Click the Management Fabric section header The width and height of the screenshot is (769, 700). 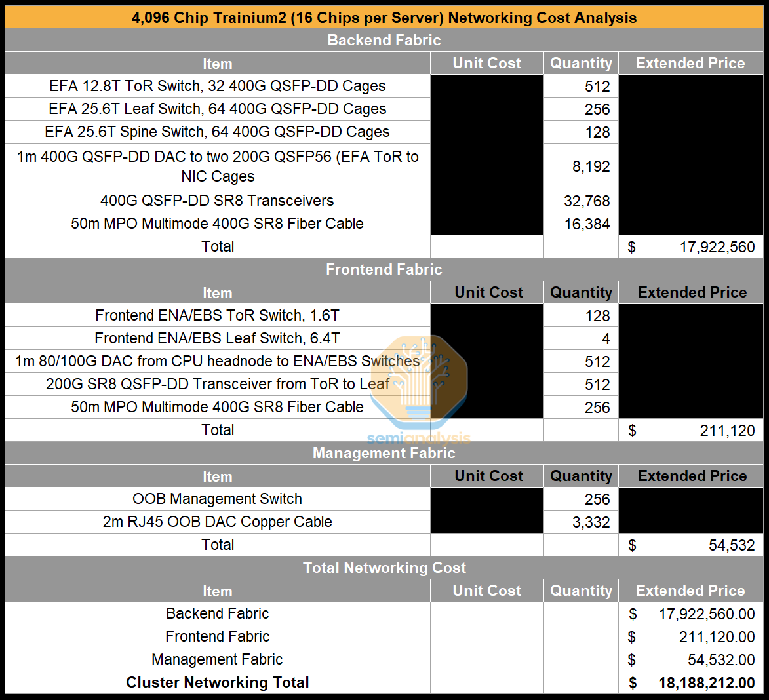click(x=384, y=453)
